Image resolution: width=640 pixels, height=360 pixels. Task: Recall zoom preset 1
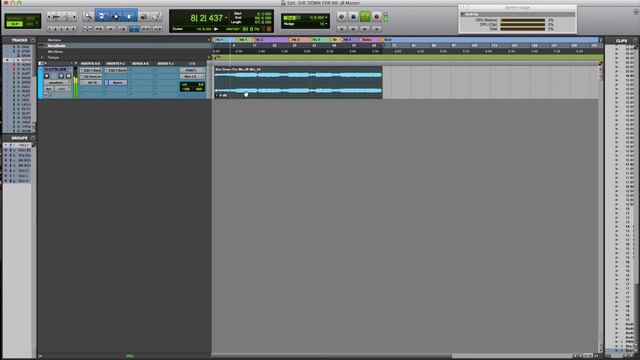point(49,29)
